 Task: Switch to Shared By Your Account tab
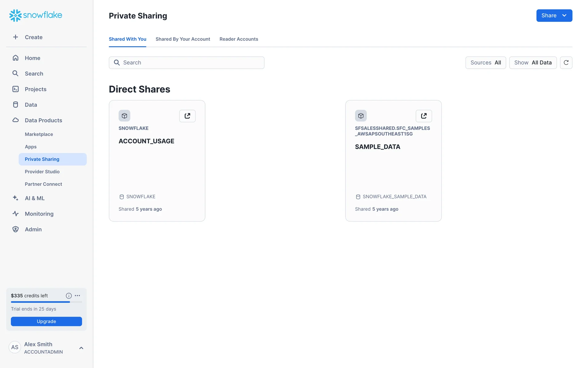point(183,39)
